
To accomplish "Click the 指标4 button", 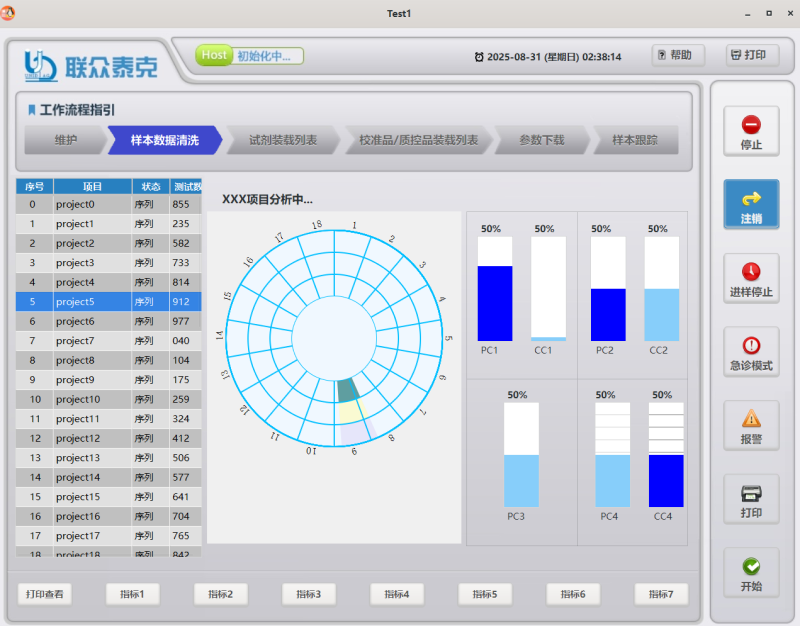I will pos(397,594).
